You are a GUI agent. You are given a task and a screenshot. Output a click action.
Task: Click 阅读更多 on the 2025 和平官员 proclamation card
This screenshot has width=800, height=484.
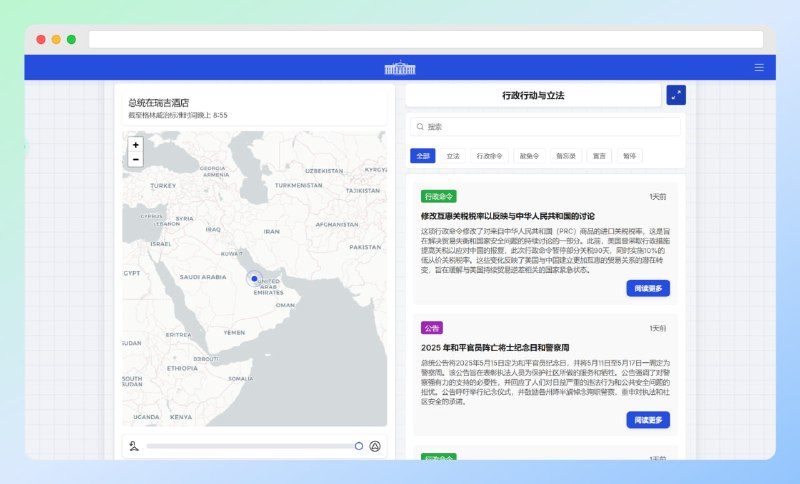(648, 420)
